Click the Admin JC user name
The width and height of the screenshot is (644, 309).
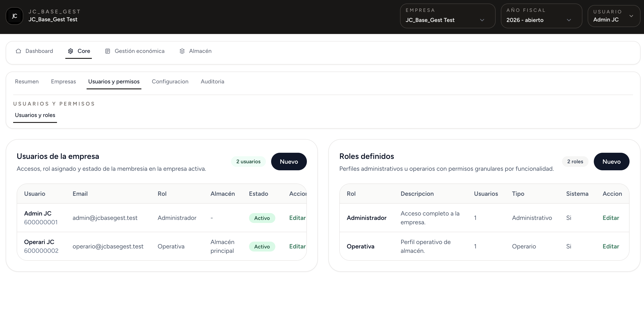coord(38,213)
